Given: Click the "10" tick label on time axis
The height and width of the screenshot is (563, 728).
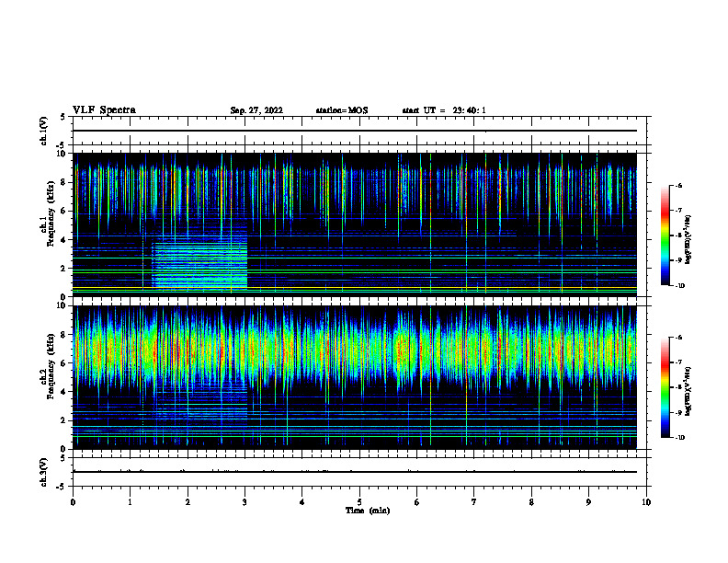Looking at the screenshot, I should pos(646,502).
